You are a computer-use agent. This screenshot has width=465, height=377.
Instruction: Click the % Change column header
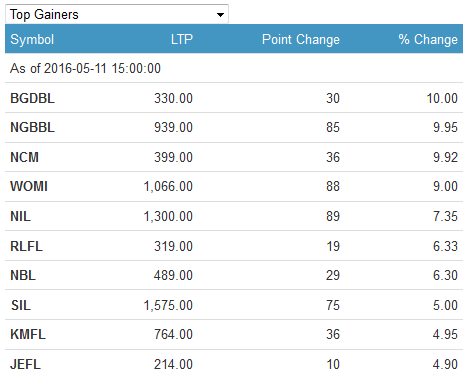428,39
